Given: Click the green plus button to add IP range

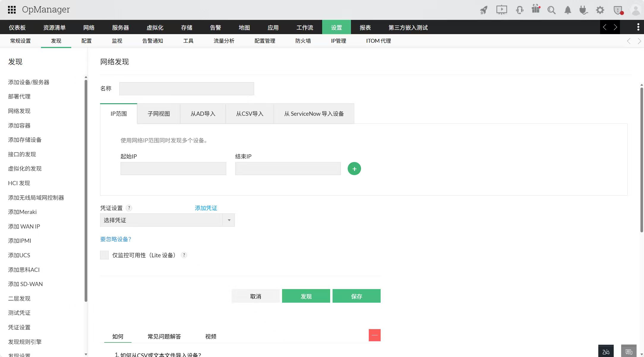Looking at the screenshot, I should 354,169.
